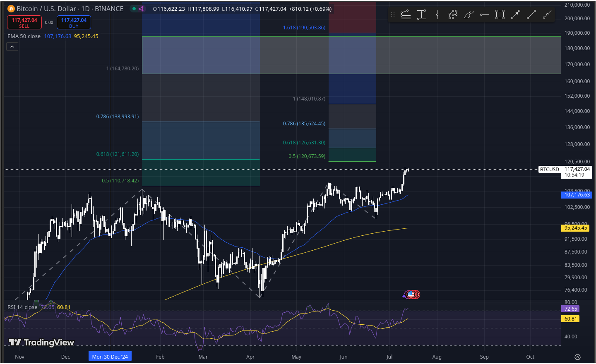Open the Bitcoin / U.S. Dollar symbol title
The width and height of the screenshot is (596, 364).
(x=70, y=9)
